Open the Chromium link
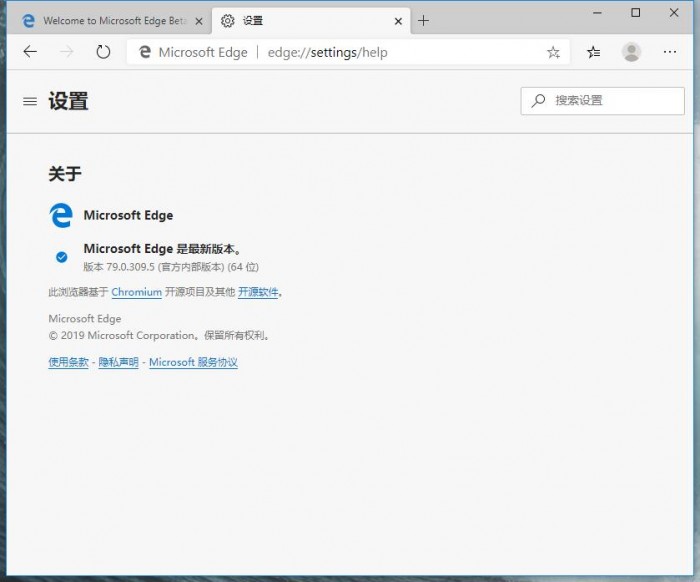This screenshot has height=582, width=700. (x=137, y=292)
